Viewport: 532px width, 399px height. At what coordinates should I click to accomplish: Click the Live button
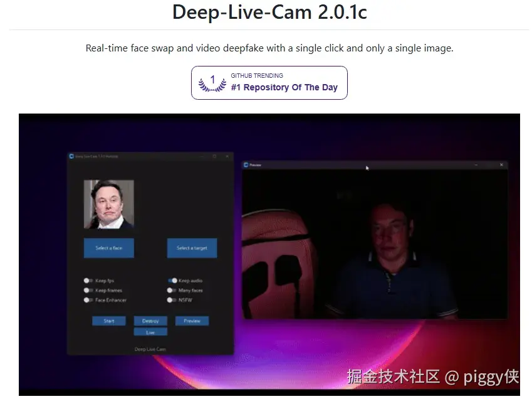click(150, 332)
